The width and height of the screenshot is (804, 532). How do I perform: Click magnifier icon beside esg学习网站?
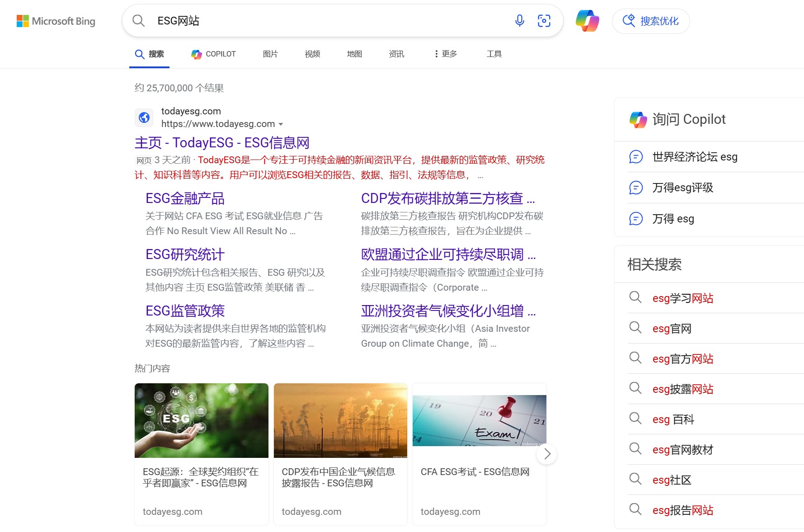(x=635, y=297)
